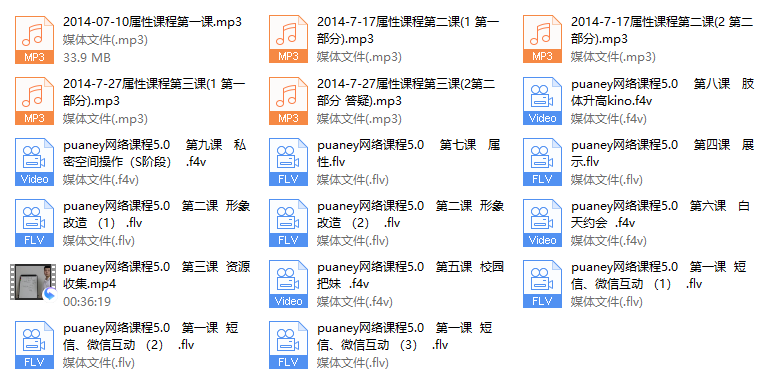Click the MP3 icon for 2014-07-10属性课程第一课

pos(34,40)
